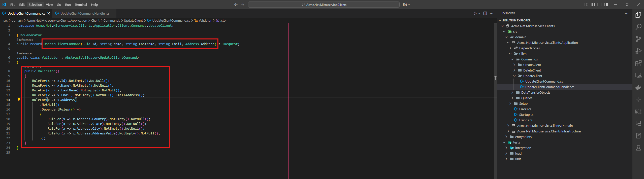Click the '3 references' CodeLens link

pyautogui.click(x=25, y=40)
